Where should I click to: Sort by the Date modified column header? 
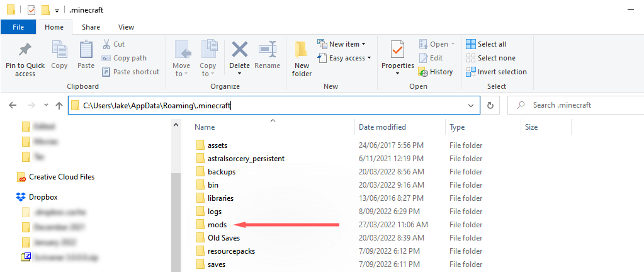coord(382,127)
